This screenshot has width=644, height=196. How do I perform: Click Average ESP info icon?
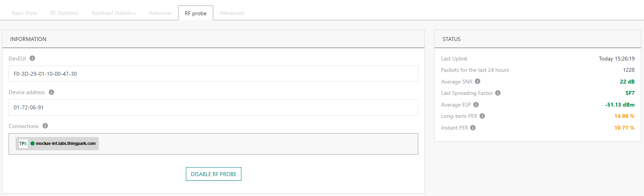pos(476,105)
